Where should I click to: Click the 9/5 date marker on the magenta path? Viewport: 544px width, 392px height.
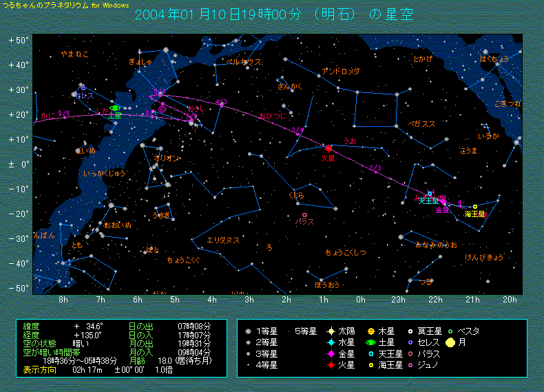click(65, 112)
